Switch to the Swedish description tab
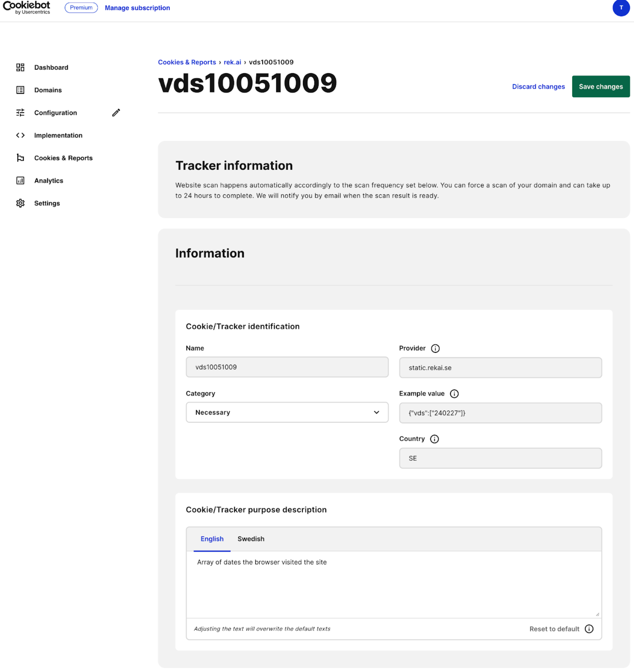The height and width of the screenshot is (672, 634). click(x=251, y=539)
